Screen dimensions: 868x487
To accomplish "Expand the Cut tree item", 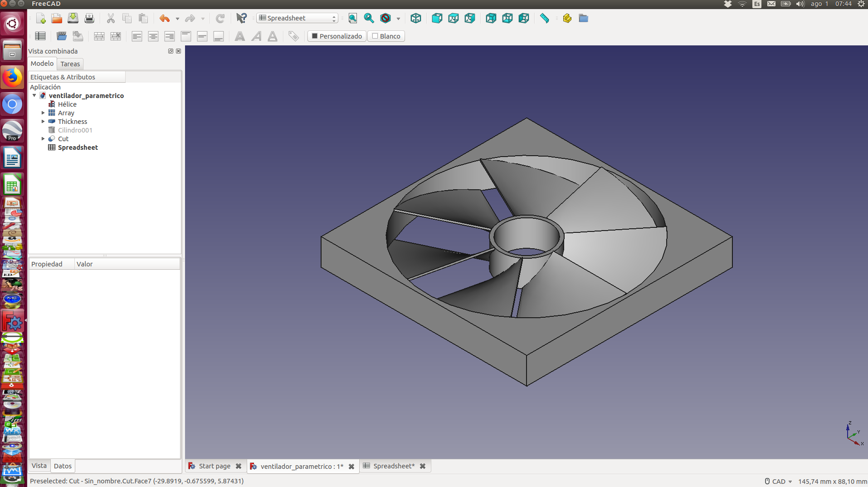I will tap(43, 139).
